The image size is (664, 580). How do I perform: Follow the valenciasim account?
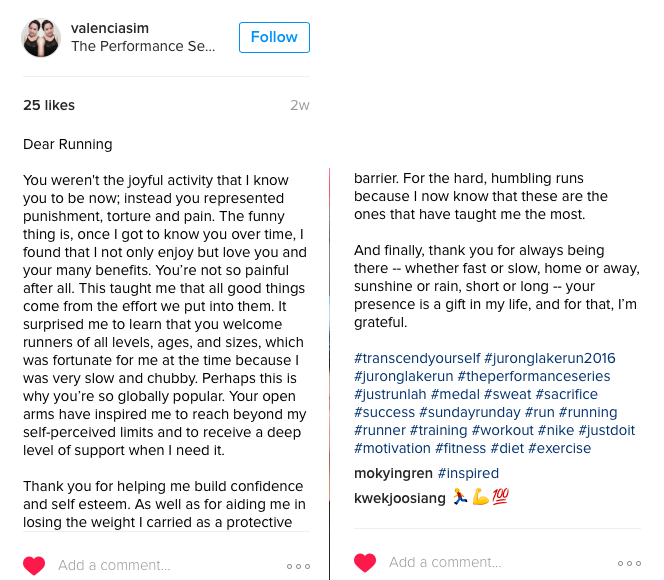click(274, 38)
